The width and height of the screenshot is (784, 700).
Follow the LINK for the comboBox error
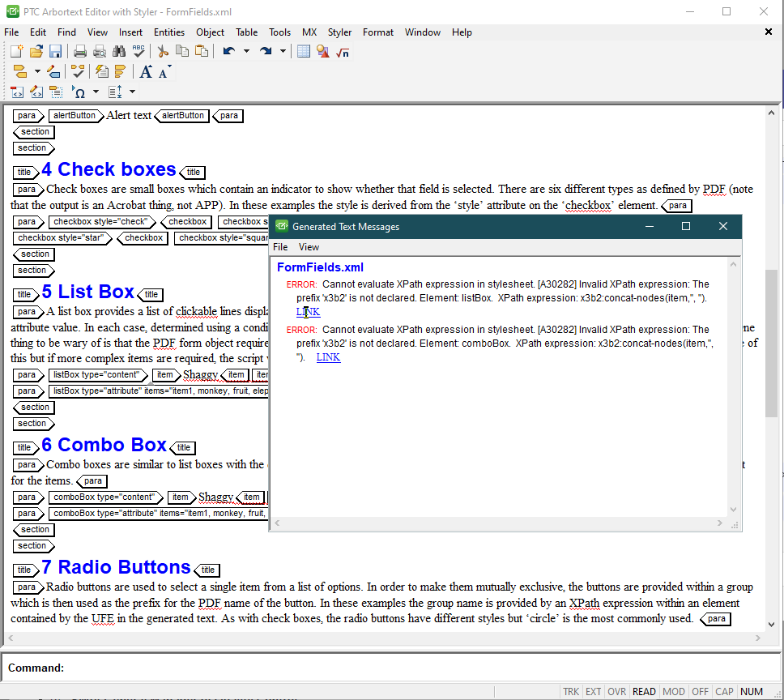tap(328, 357)
